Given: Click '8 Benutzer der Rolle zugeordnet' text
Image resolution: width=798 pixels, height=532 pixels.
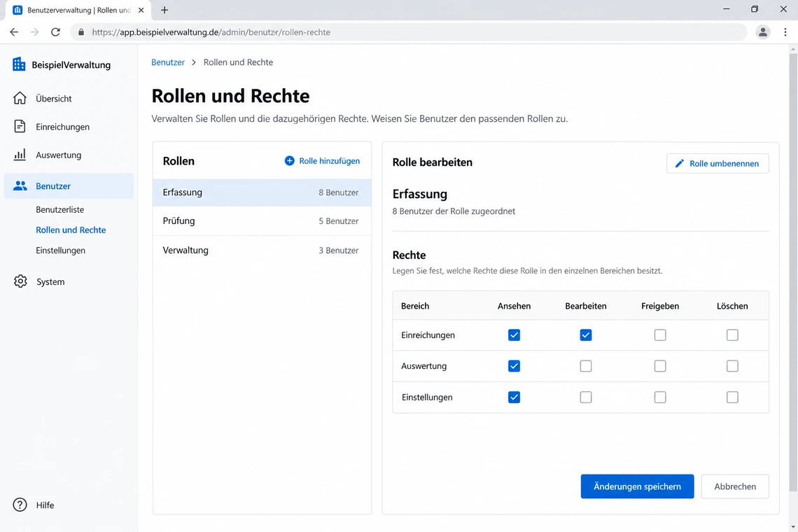Looking at the screenshot, I should (x=454, y=211).
